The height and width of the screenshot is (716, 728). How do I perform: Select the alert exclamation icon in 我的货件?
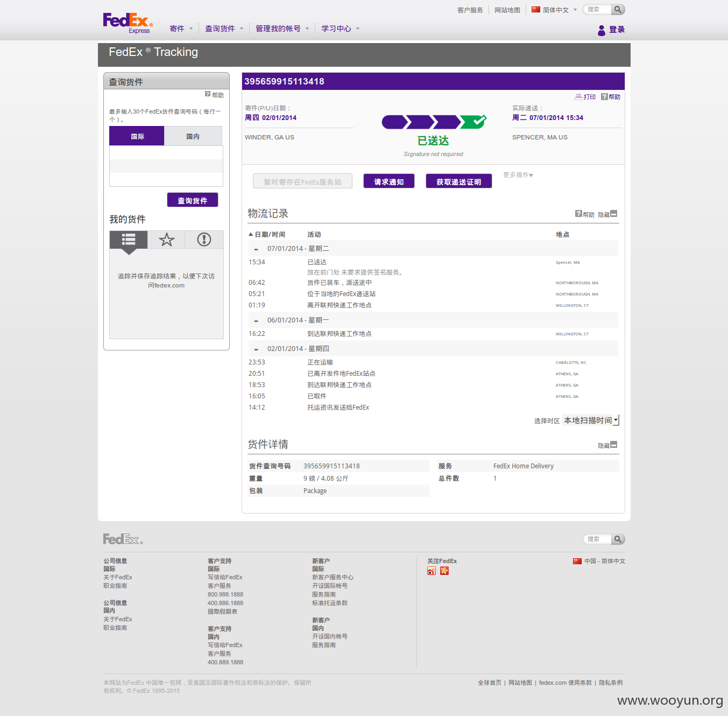click(204, 240)
